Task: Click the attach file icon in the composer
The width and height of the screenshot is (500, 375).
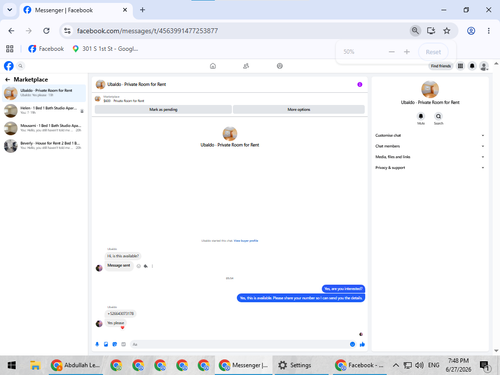Action: click(x=106, y=344)
